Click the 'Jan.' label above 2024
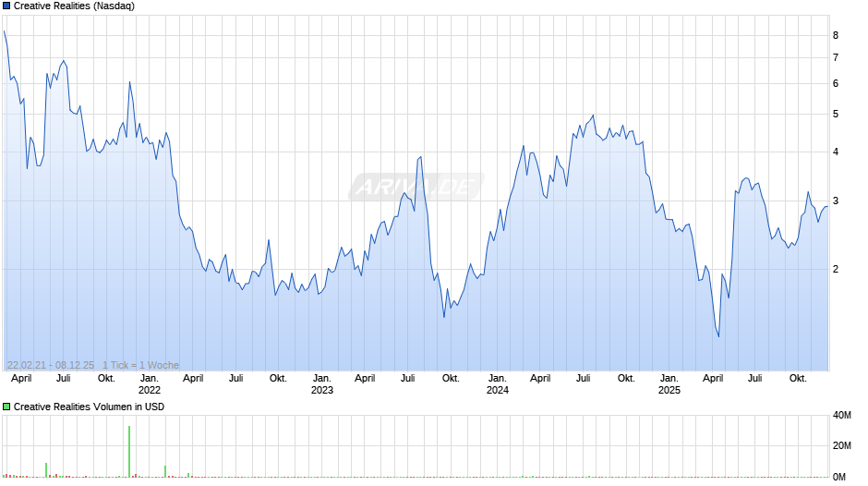868x486 pixels. pyautogui.click(x=498, y=379)
